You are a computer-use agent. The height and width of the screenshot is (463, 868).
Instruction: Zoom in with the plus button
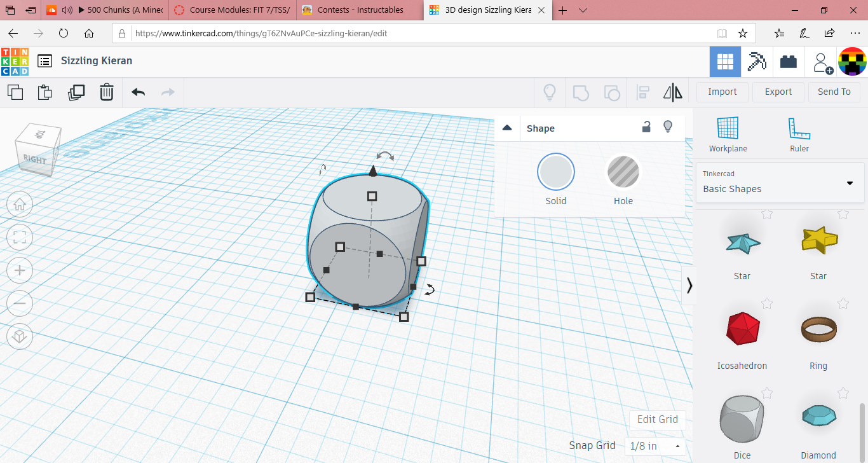tap(20, 270)
